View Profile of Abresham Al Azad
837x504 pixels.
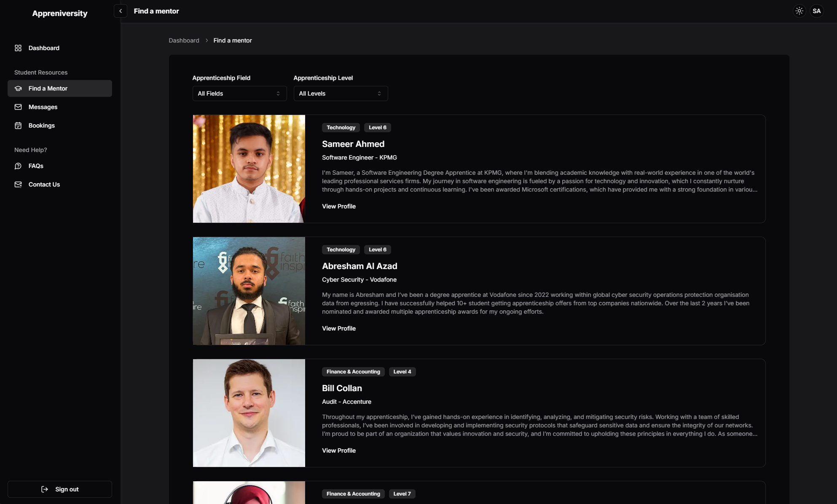[339, 328]
